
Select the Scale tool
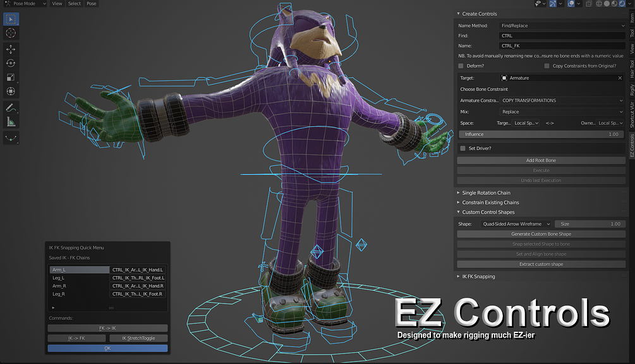11,77
